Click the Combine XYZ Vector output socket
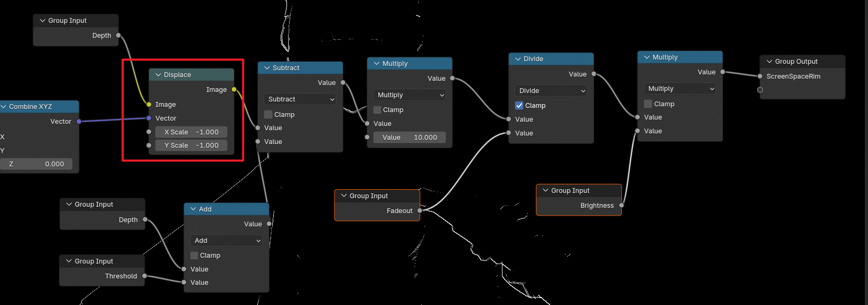The image size is (868, 305). point(79,121)
